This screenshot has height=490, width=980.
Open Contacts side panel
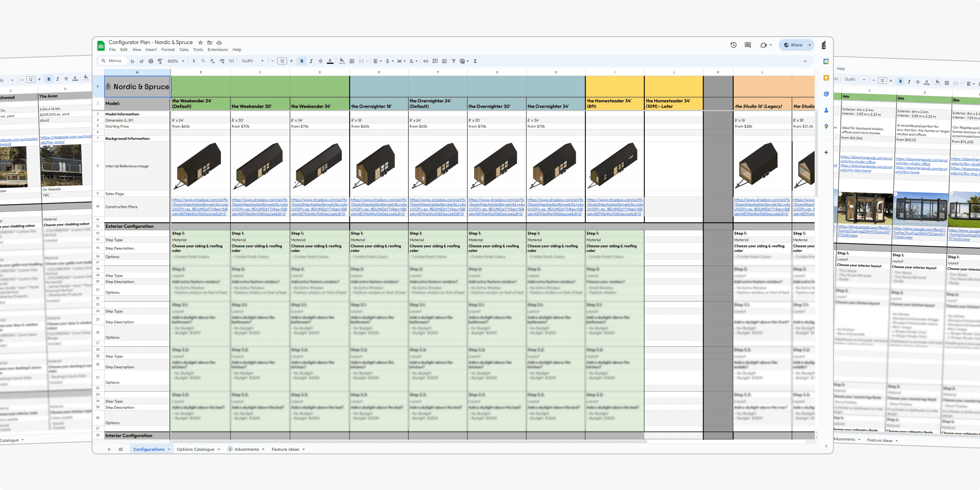tap(826, 110)
